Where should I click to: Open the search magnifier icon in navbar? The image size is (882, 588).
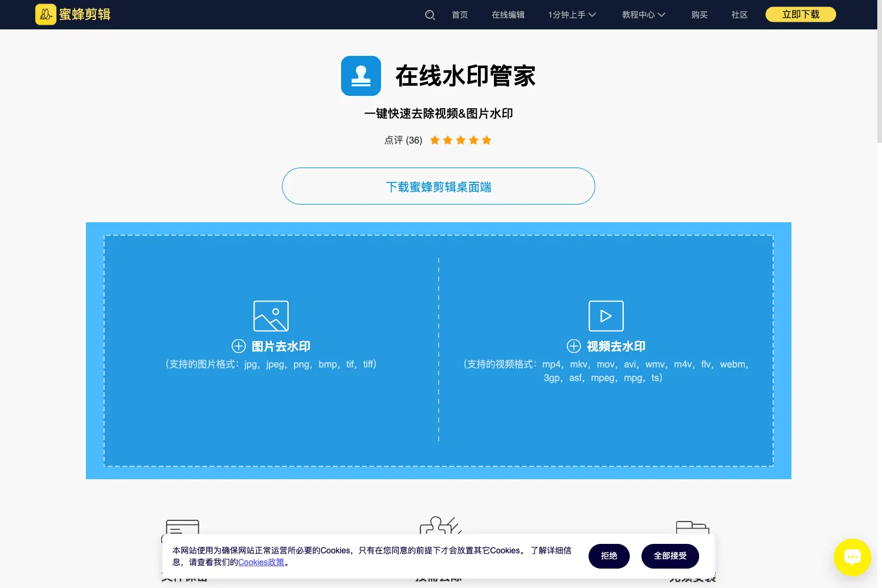(x=430, y=15)
